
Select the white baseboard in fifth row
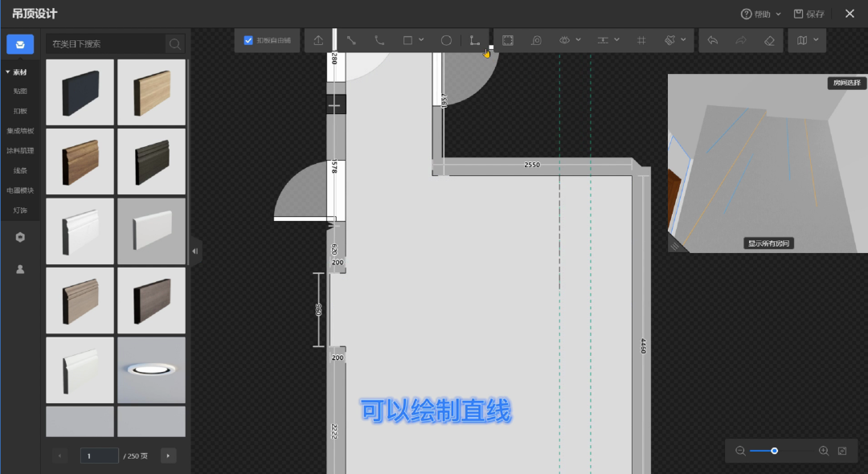coord(80,370)
